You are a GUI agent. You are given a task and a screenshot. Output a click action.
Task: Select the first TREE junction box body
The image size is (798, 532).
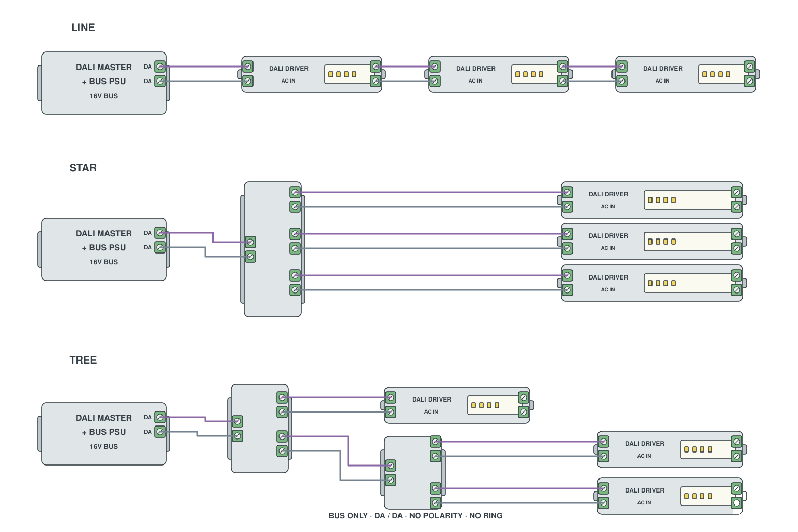260,429
